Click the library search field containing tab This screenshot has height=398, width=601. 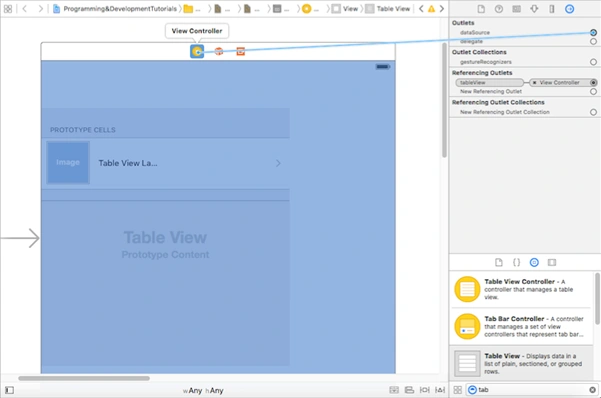pos(532,390)
